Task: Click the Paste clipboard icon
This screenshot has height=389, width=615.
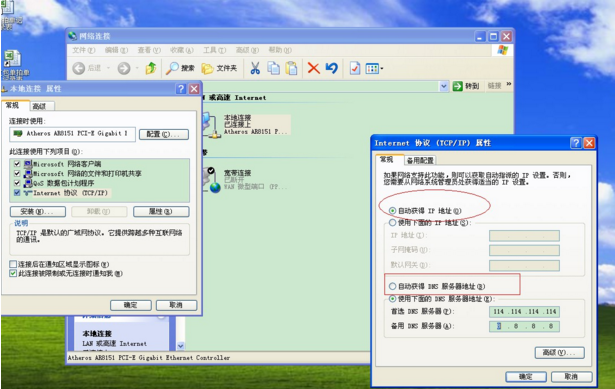Action: [291, 68]
